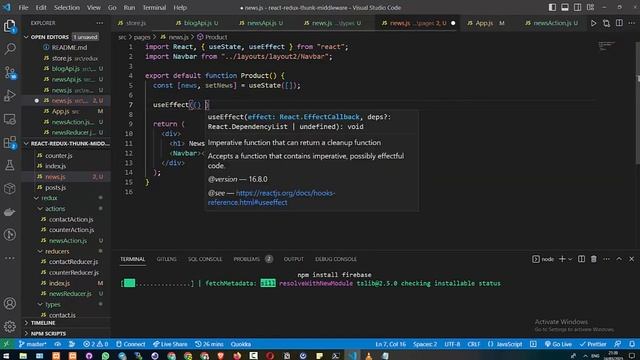Open the Terminal menu

(x=154, y=7)
